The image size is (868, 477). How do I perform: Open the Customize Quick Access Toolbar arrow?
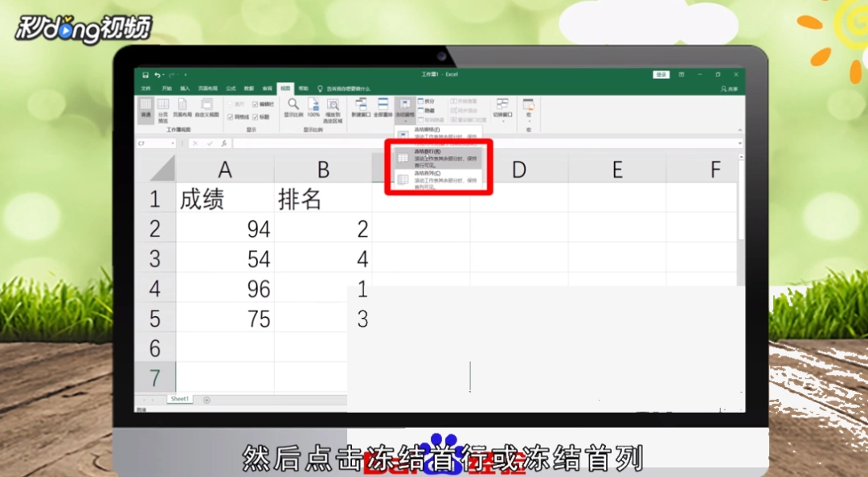pos(186,75)
